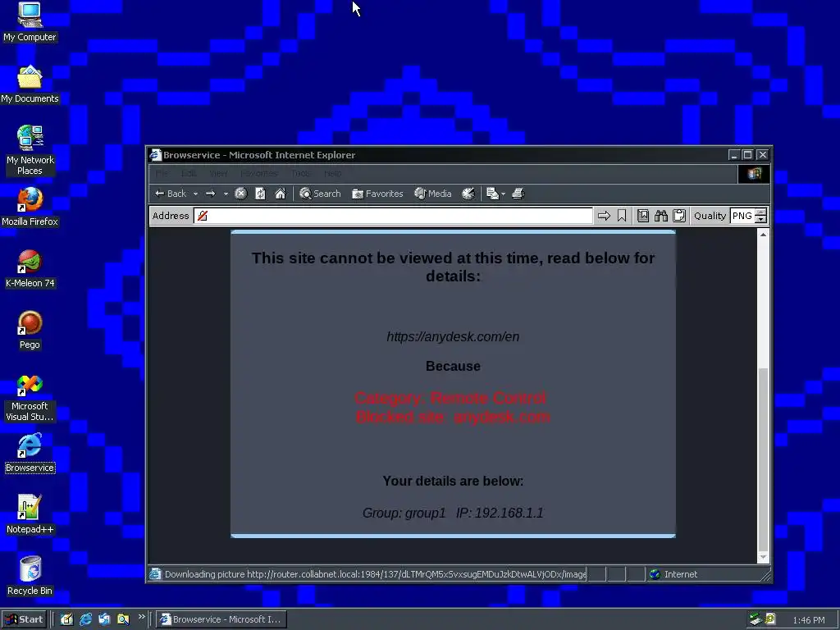Image resolution: width=840 pixels, height=630 pixels.
Task: Click inside the Address bar field
Action: click(394, 216)
